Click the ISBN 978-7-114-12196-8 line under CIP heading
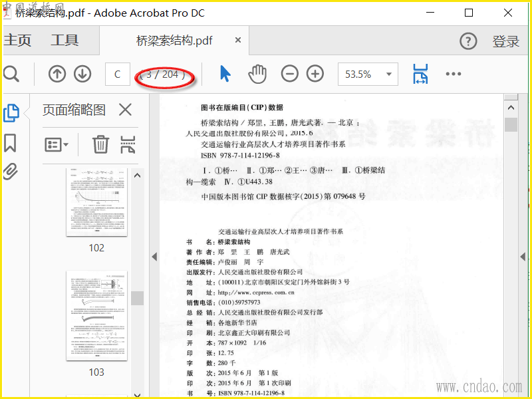The height and width of the screenshot is (399, 532). coord(240,156)
